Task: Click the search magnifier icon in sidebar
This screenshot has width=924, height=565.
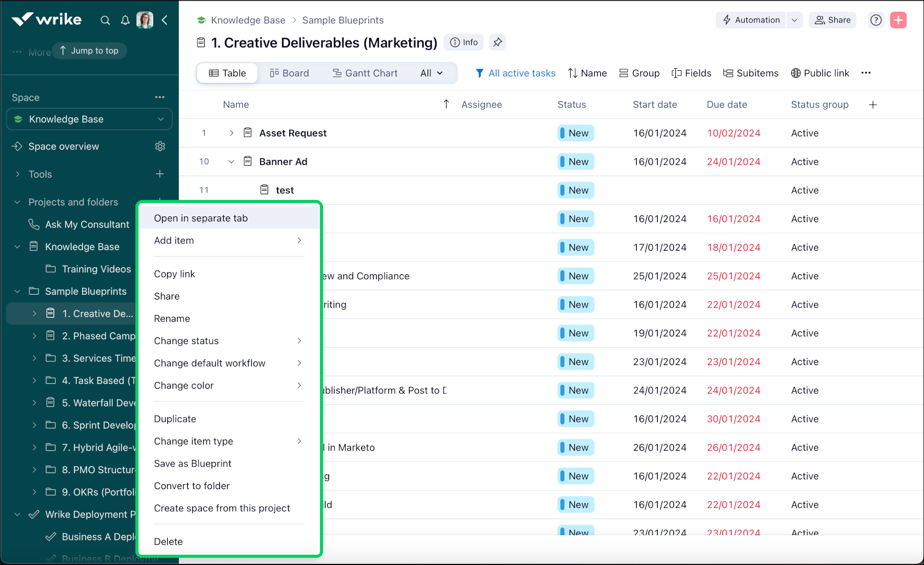Action: pos(105,21)
